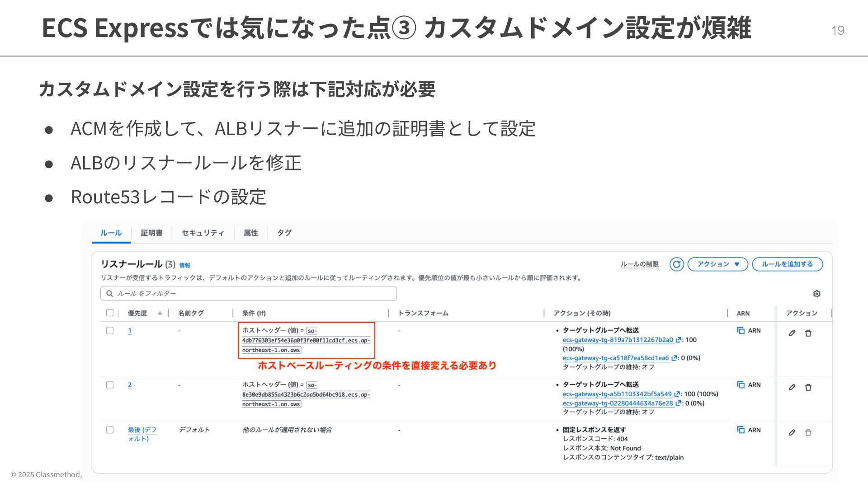Open the table settings gear icon
Viewport: 868px width, 488px height.
coord(816,294)
